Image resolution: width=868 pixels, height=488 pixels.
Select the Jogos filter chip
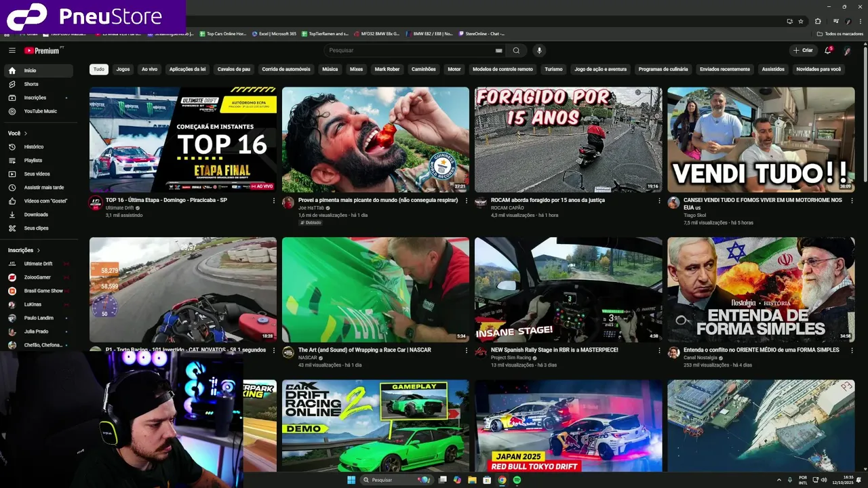point(123,69)
